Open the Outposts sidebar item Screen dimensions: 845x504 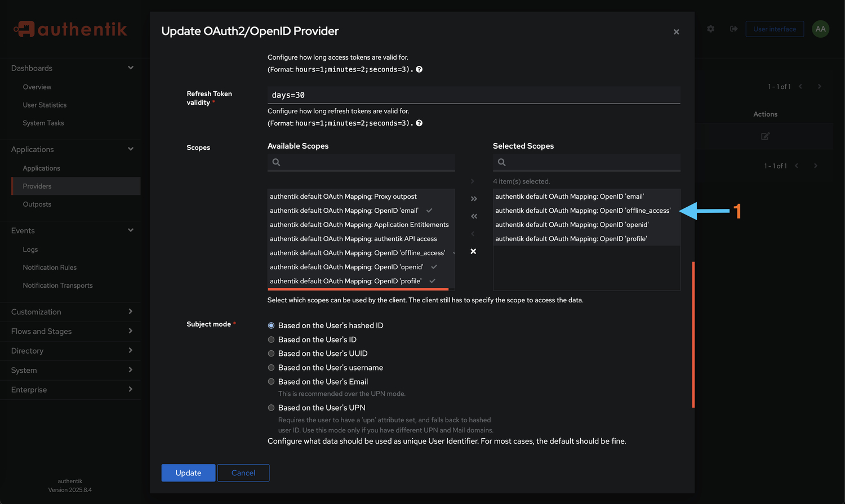pos(37,204)
